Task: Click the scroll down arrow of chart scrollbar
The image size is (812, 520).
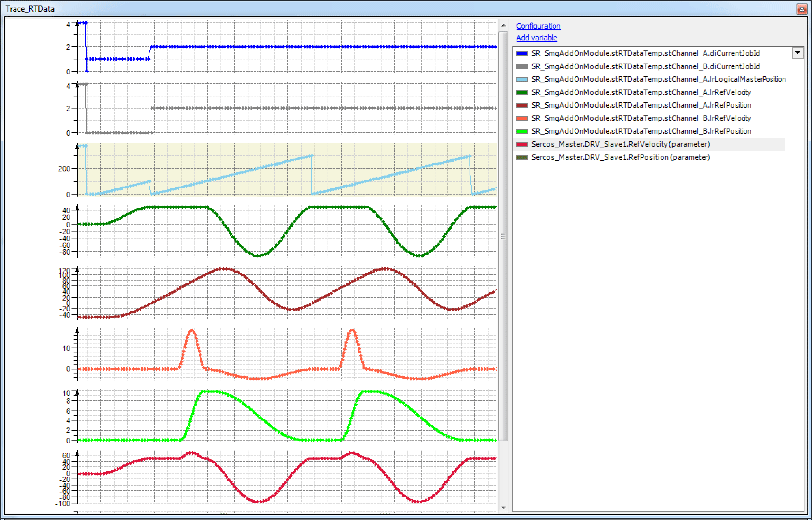Action: pos(503,507)
